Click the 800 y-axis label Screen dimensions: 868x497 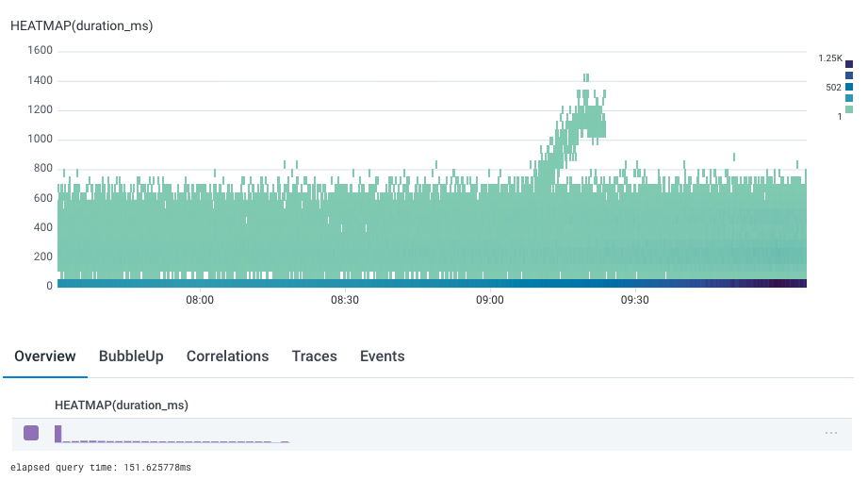[x=43, y=169]
